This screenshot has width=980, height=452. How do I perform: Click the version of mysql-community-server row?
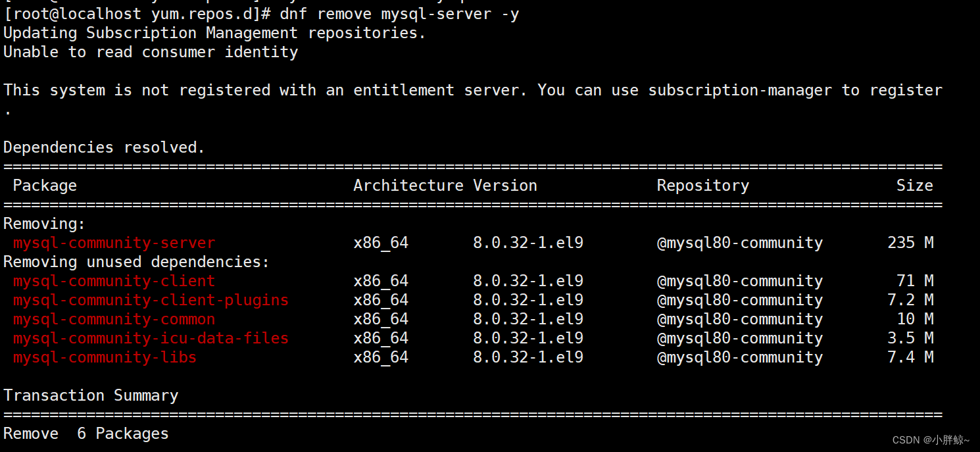click(528, 243)
